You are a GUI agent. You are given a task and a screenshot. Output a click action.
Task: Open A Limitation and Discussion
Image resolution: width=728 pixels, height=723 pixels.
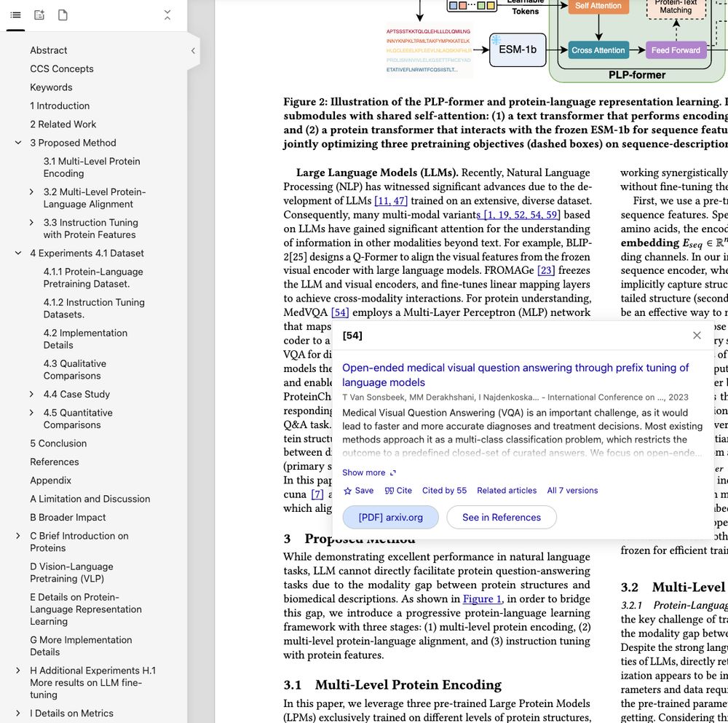coord(90,499)
